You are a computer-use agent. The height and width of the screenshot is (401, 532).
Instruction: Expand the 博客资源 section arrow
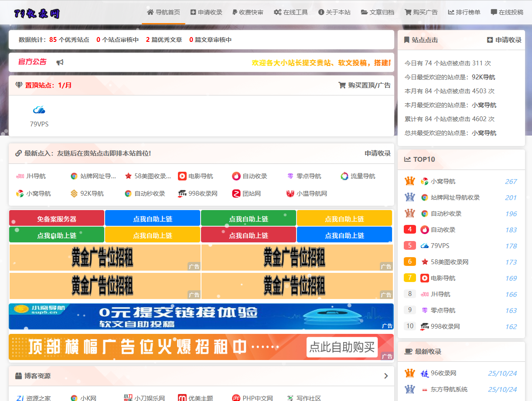click(386, 376)
